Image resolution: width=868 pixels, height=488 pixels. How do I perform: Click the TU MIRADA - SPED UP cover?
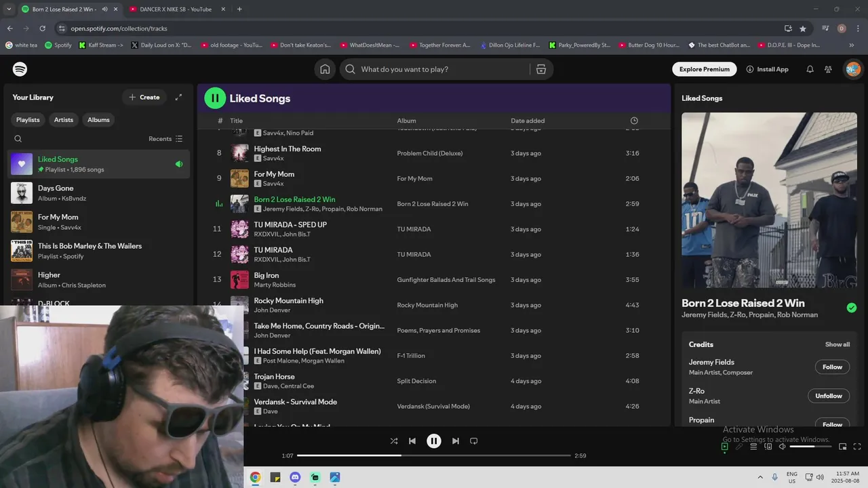click(239, 229)
